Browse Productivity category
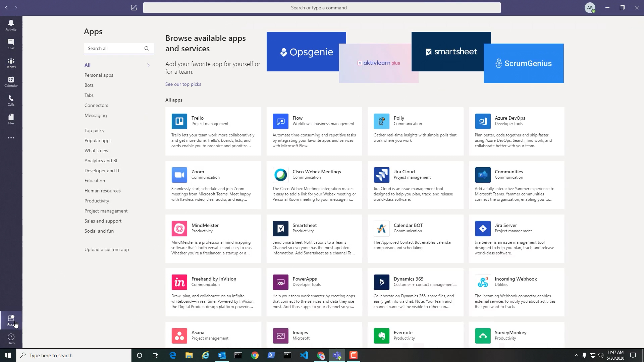Image resolution: width=644 pixels, height=362 pixels. (x=97, y=201)
